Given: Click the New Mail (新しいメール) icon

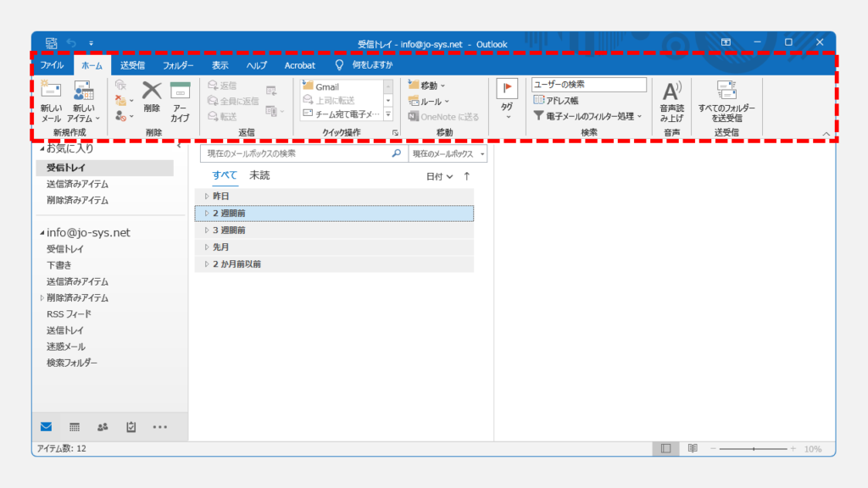Looking at the screenshot, I should click(51, 91).
